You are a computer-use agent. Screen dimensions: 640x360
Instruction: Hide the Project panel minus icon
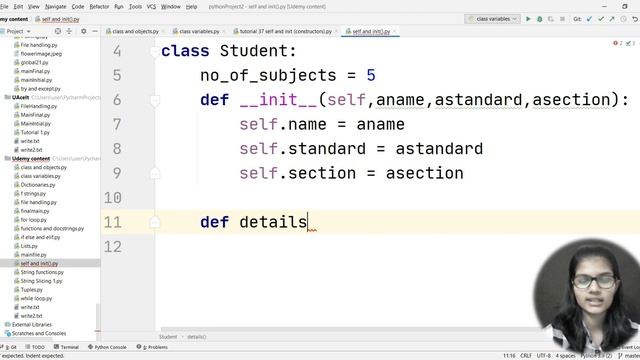pyautogui.click(x=95, y=31)
